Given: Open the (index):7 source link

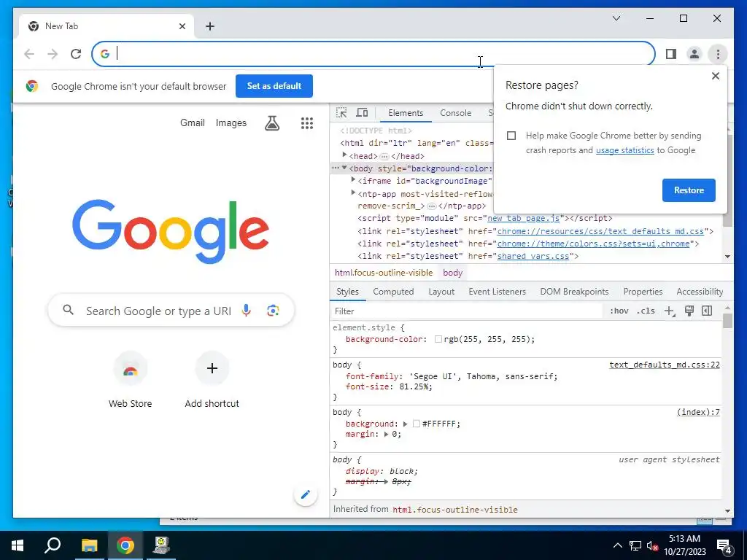Looking at the screenshot, I should click(x=698, y=412).
